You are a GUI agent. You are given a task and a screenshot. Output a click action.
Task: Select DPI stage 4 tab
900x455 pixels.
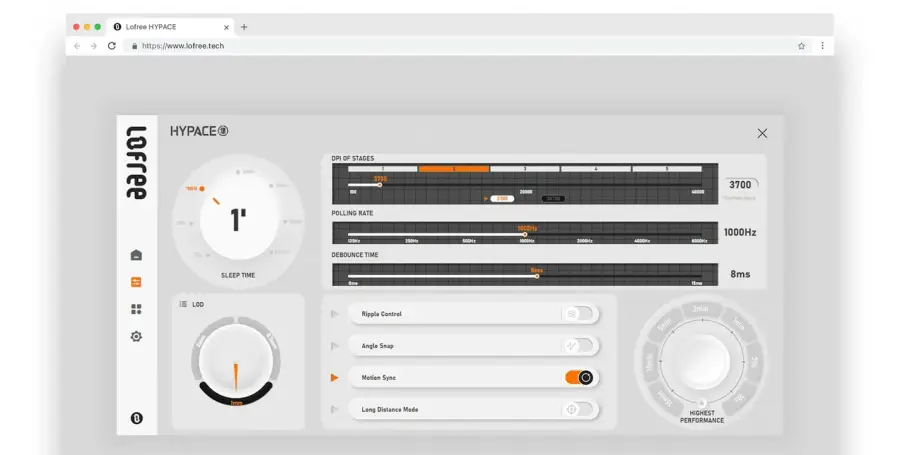596,169
